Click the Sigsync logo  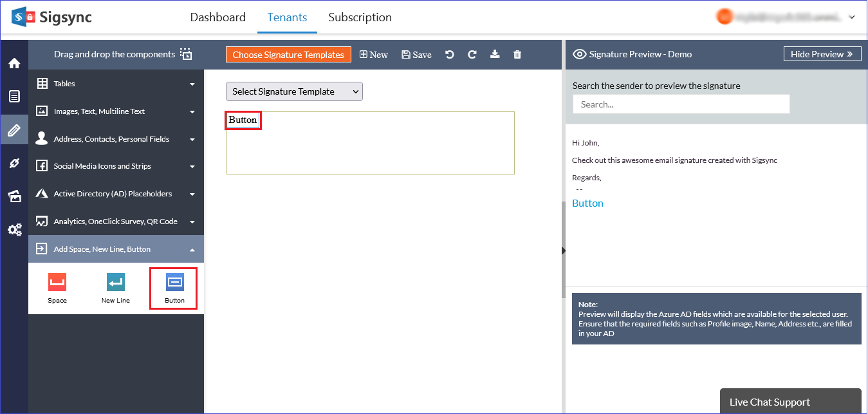[x=51, y=17]
